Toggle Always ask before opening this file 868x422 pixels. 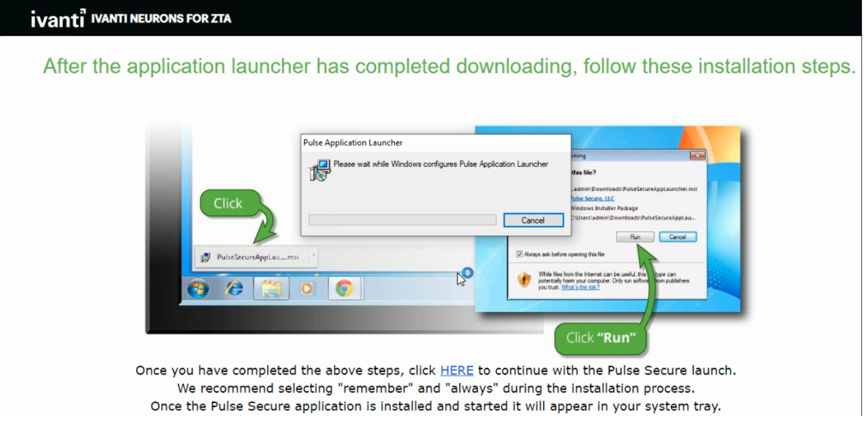pos(519,254)
